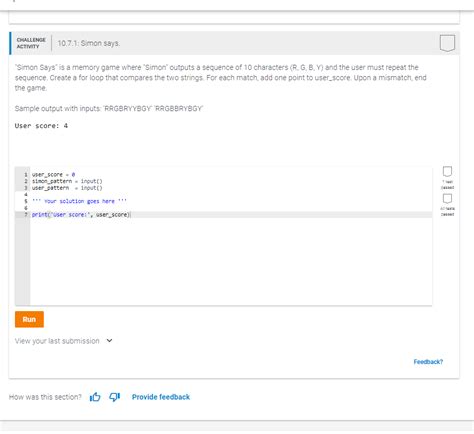Click the 'User score: 4' sample output
The image size is (474, 434).
point(41,126)
